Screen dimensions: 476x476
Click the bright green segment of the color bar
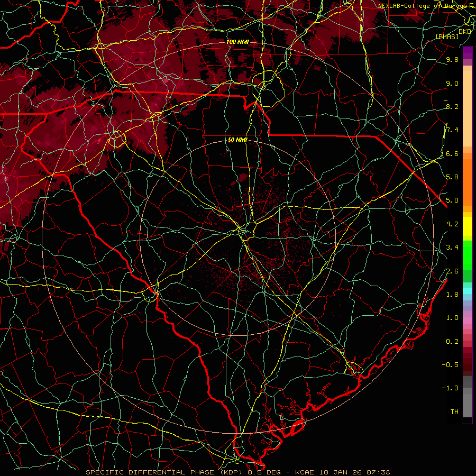(467, 255)
